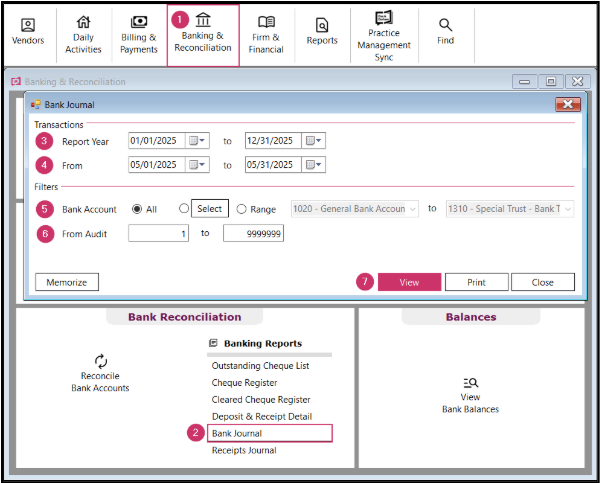Screen dimensions: 600x483
Task: Open From start date 05/01/2025 calendar dropdown
Action: [x=197, y=165]
